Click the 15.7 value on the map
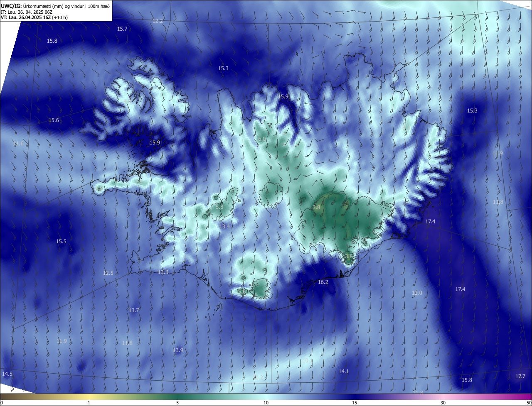The image size is (532, 406). (122, 29)
